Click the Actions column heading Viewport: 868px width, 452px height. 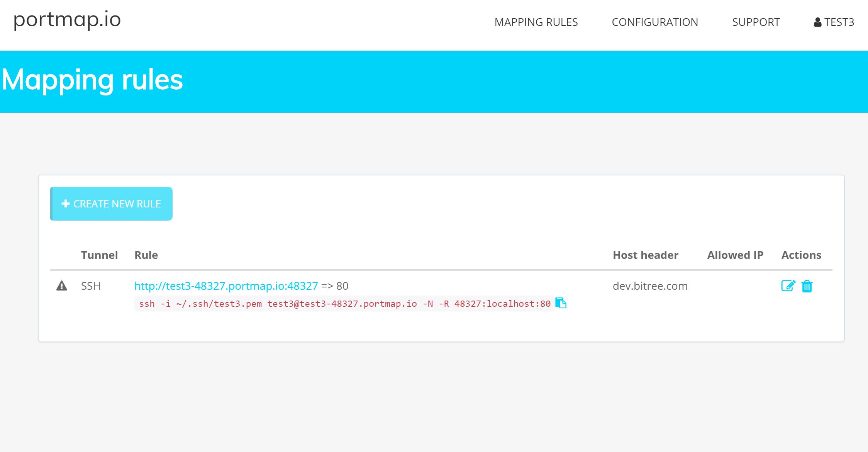(801, 255)
